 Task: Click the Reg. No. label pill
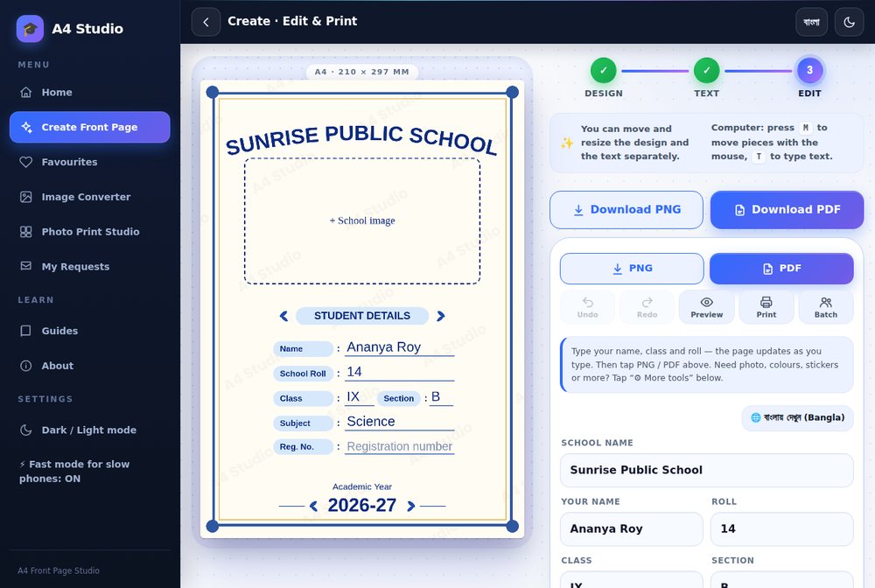pos(303,447)
